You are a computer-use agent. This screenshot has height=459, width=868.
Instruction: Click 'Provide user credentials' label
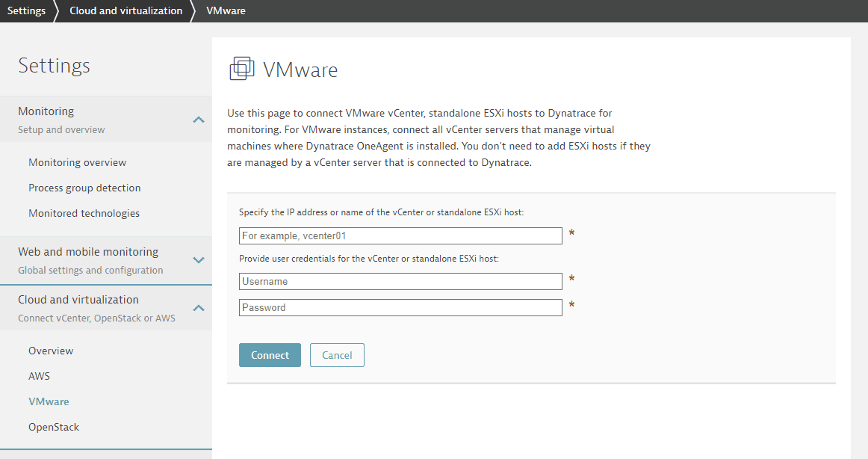(369, 259)
